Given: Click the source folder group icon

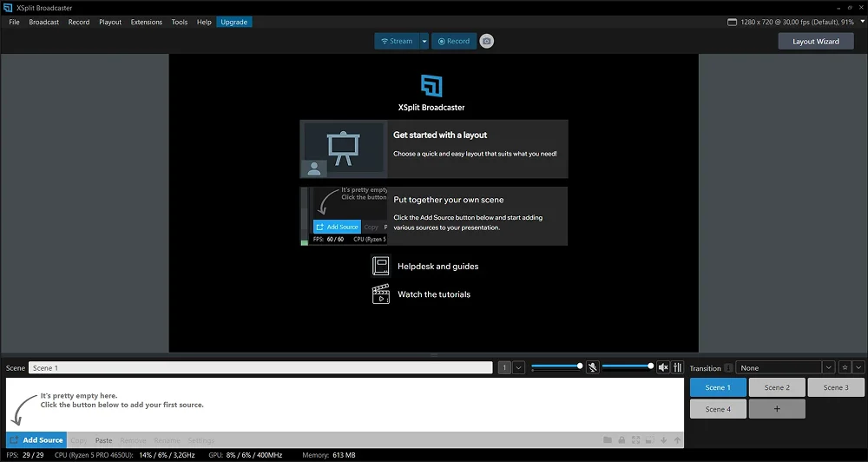Looking at the screenshot, I should coord(608,439).
